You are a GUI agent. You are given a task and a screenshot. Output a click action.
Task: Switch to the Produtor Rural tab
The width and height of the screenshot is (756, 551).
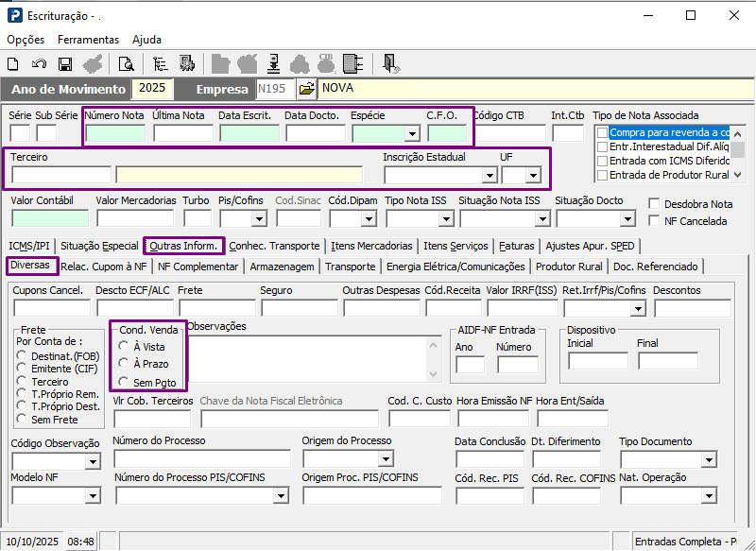(x=569, y=267)
